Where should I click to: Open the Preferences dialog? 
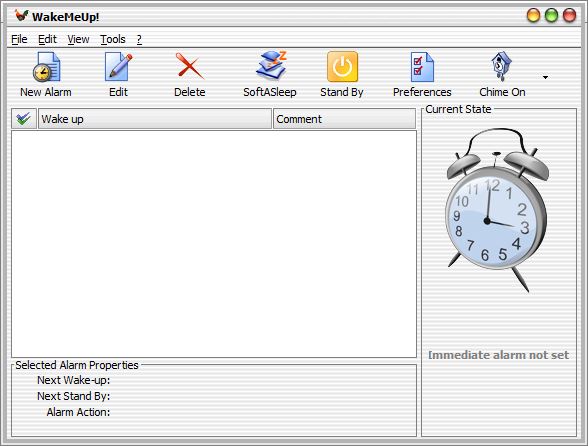[422, 75]
